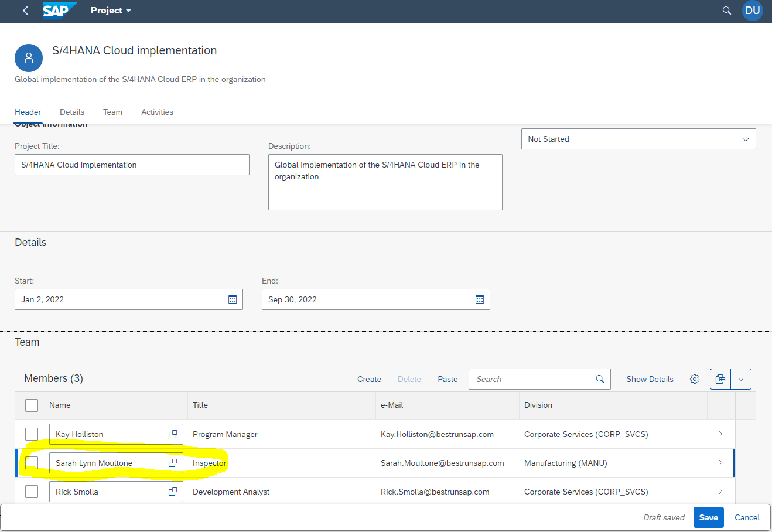Click the Delete button in Members toolbar
Viewport: 772px width, 532px height.
(409, 379)
